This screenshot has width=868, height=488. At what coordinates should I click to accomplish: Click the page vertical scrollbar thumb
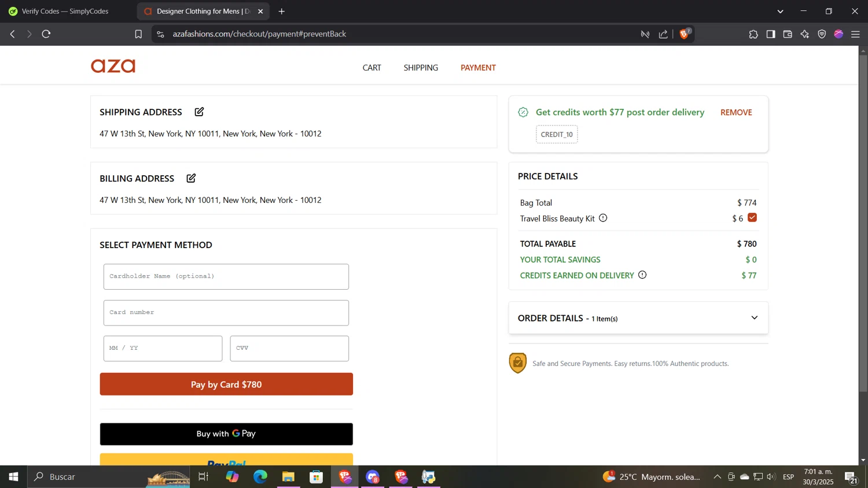coord(863,224)
